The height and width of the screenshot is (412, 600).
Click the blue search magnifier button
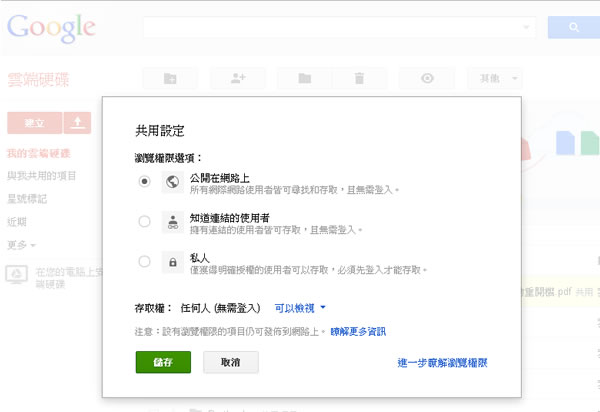point(574,27)
